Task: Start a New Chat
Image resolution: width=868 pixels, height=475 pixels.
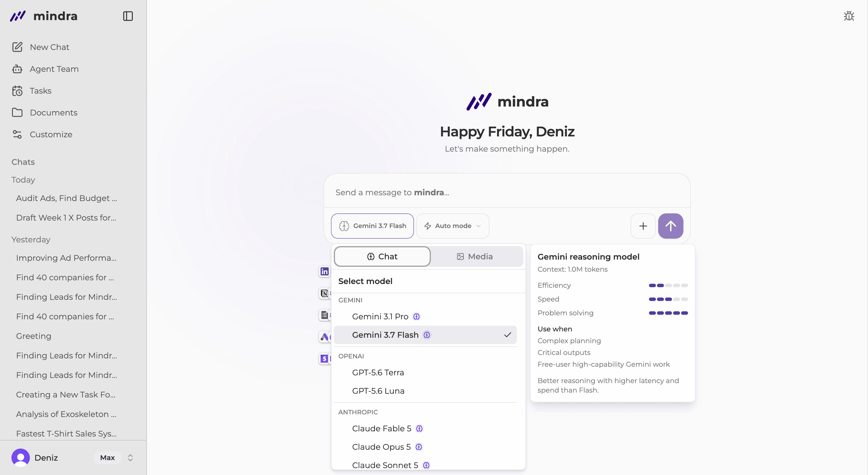Action: tap(73, 47)
